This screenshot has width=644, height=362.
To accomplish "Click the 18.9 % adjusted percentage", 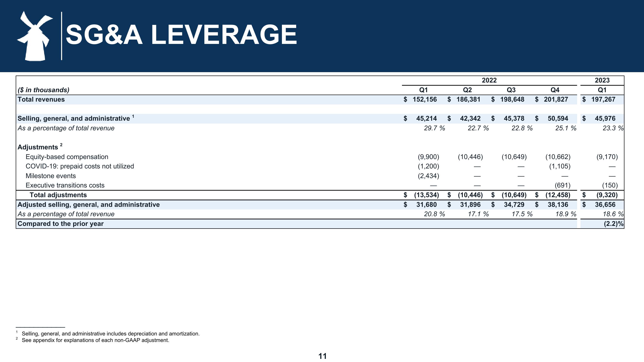I will coord(565,214).
